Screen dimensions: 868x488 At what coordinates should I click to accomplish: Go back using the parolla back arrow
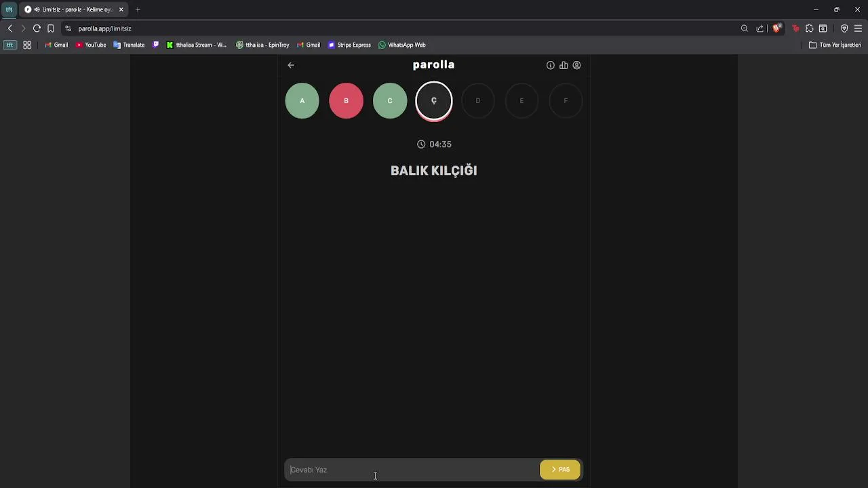pyautogui.click(x=291, y=65)
